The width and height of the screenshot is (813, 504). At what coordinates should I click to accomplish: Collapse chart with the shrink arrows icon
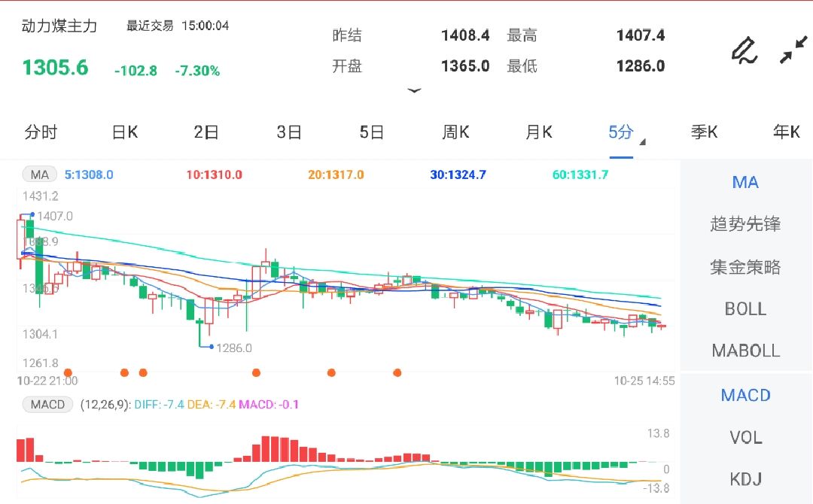pyautogui.click(x=794, y=50)
